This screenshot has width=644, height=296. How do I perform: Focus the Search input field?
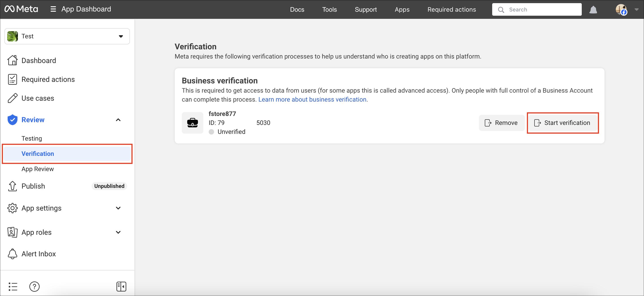tap(537, 9)
